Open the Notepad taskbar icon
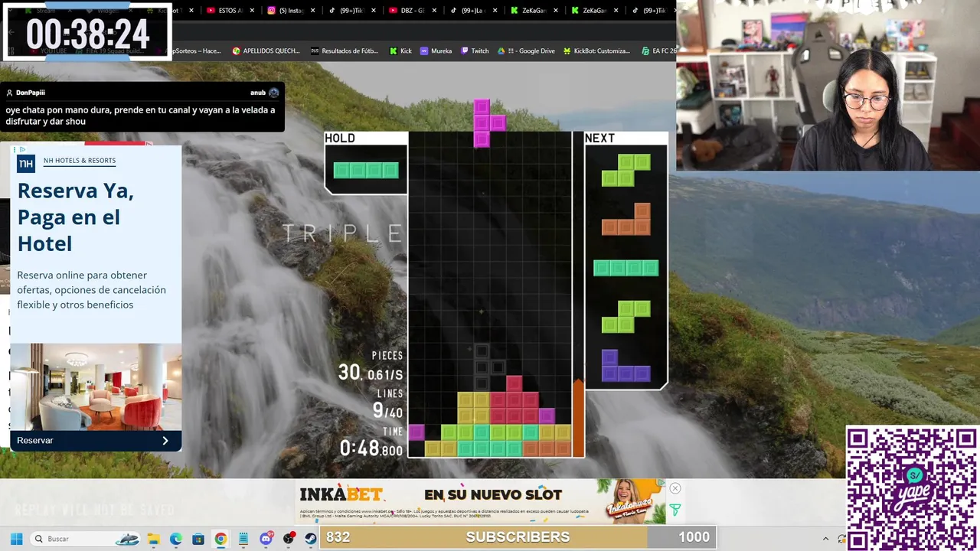This screenshot has width=980, height=551. coord(243,539)
